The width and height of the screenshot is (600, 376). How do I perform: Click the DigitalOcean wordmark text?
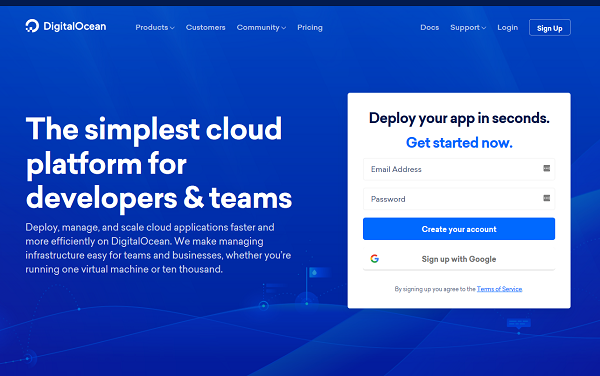[75, 26]
